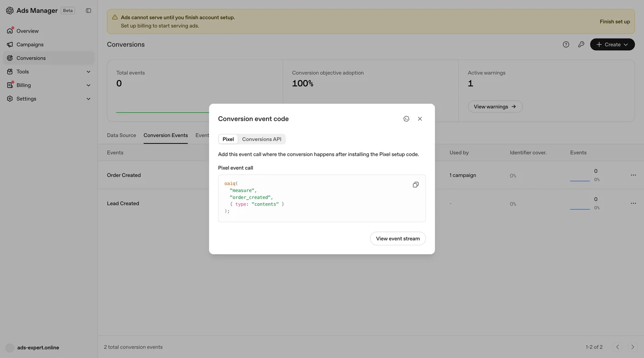Collapse the sidebar with the panel icon
This screenshot has height=358, width=644.
tap(88, 11)
